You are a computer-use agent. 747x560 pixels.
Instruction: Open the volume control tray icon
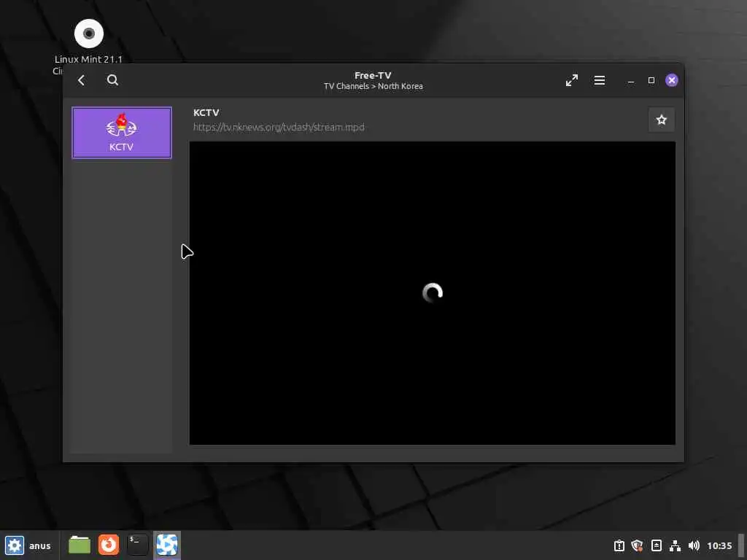pos(694,545)
